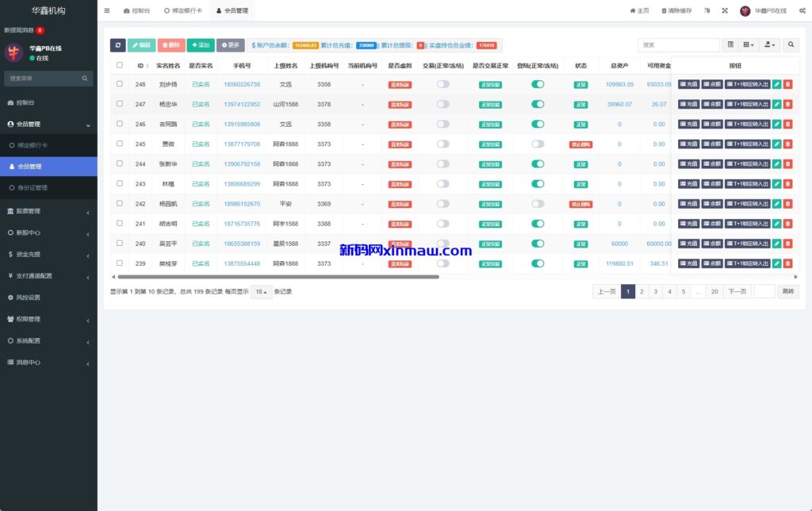Open the rows-per-page 10 dropdown
Screen dimensions: 812x511
coord(261,292)
